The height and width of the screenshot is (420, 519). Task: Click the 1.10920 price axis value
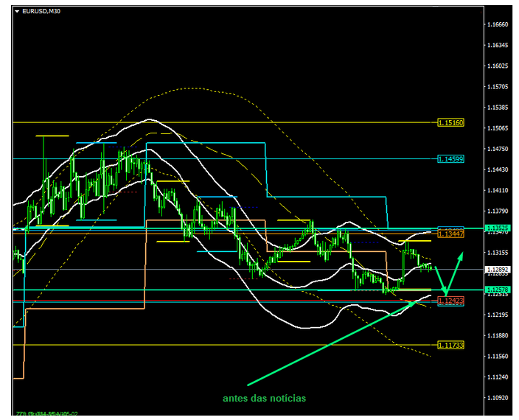coord(498,398)
